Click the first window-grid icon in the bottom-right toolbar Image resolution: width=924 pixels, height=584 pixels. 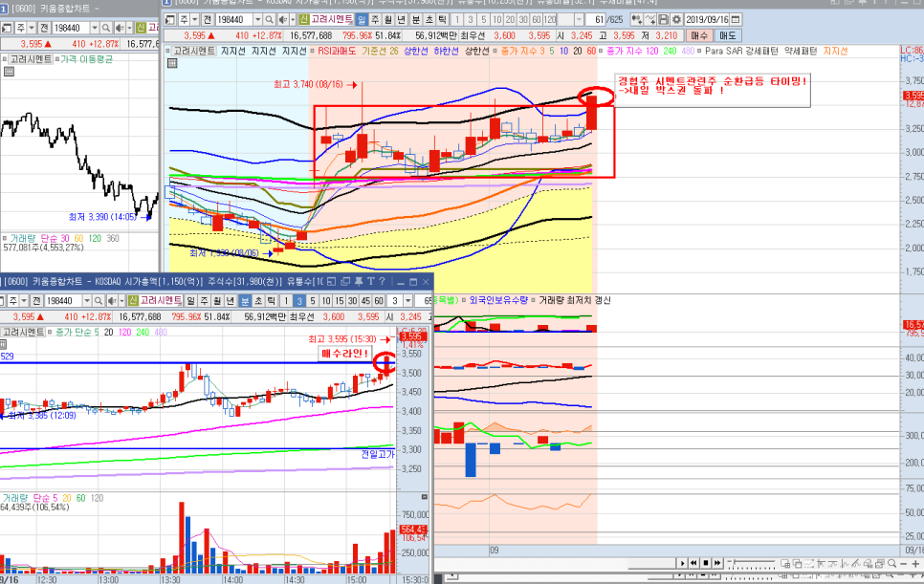[x=785, y=563]
